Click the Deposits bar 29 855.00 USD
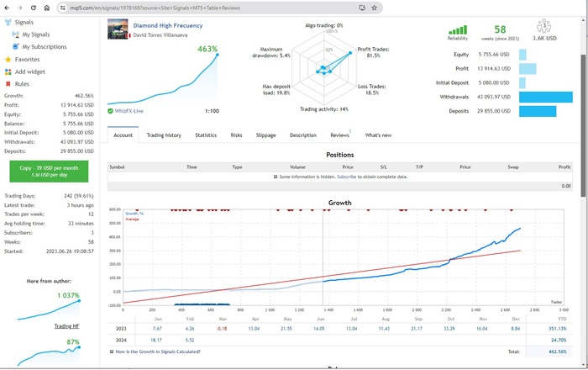588x370 pixels. [538, 111]
